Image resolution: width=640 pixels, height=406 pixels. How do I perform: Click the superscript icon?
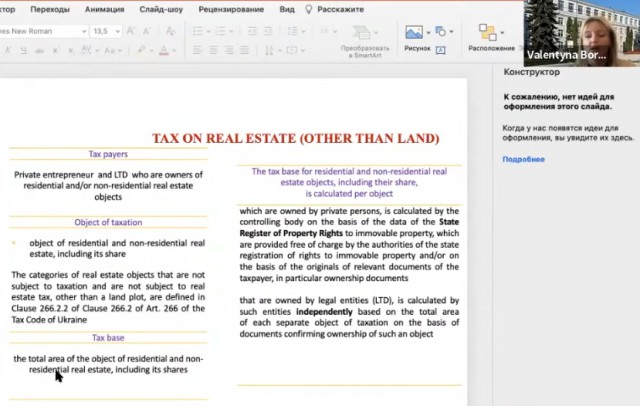pyautogui.click(x=55, y=51)
